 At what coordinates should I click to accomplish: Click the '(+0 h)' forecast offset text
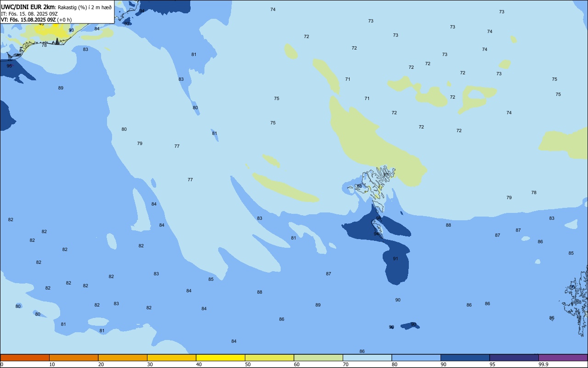click(64, 19)
